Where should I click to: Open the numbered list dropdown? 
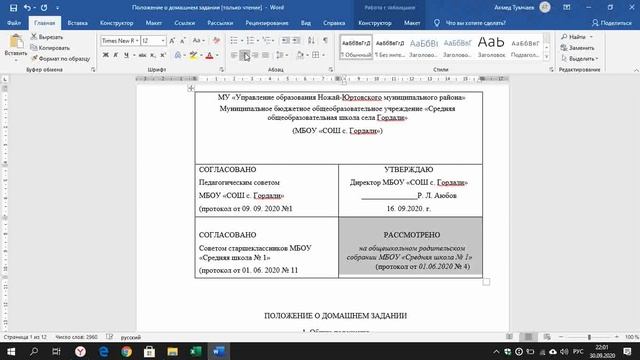pos(258,40)
